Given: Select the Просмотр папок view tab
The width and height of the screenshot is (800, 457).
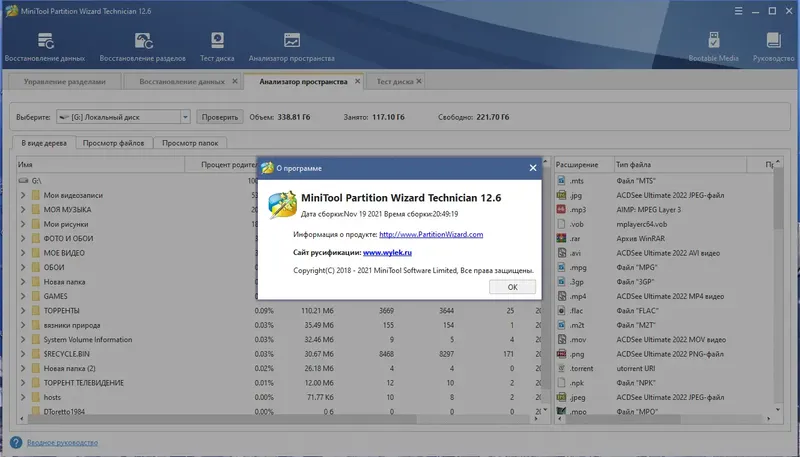Looking at the screenshot, I should (x=190, y=143).
